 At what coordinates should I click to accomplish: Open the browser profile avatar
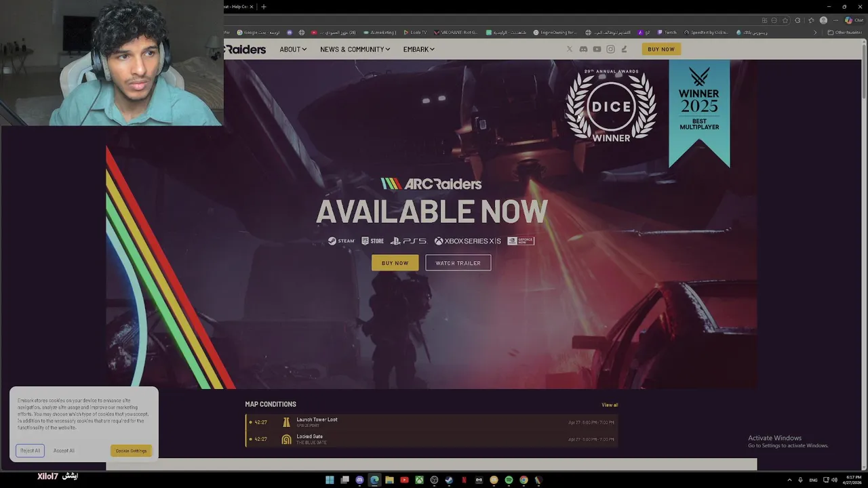tap(823, 20)
